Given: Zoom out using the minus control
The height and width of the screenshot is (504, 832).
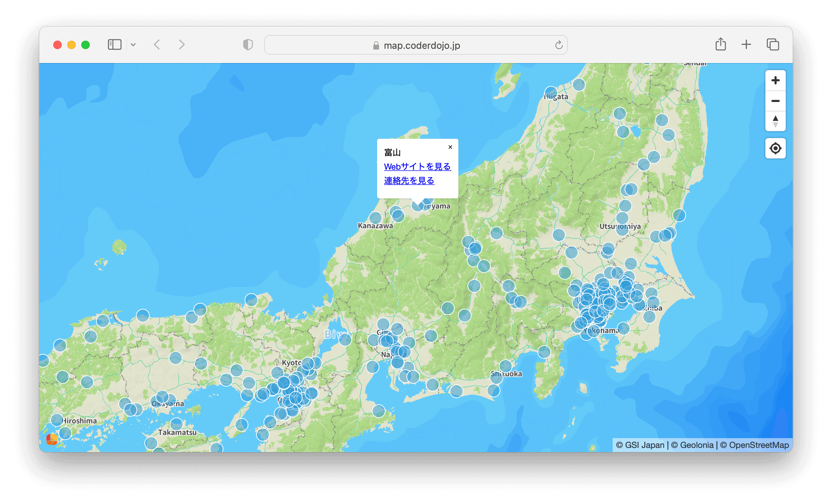Looking at the screenshot, I should tap(775, 101).
